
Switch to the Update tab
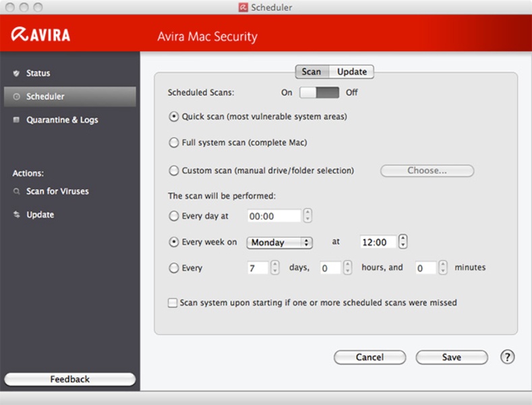point(352,72)
